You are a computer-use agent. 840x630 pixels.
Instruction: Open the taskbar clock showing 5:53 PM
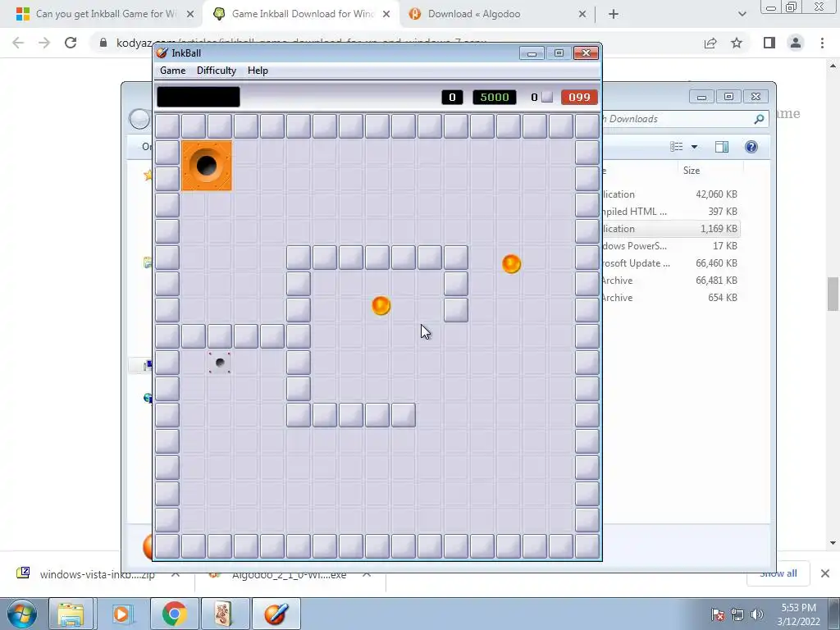(798, 614)
